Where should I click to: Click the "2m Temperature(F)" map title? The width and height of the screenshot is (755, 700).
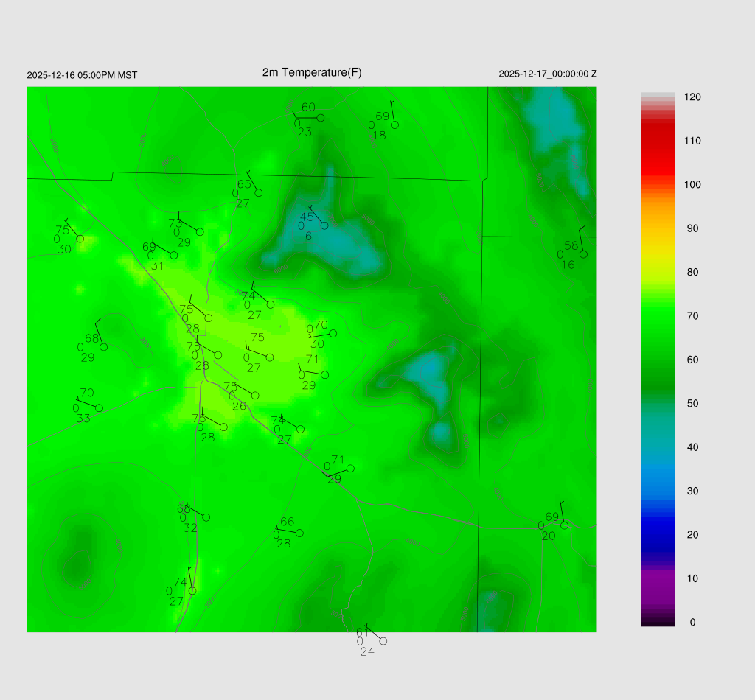(312, 72)
